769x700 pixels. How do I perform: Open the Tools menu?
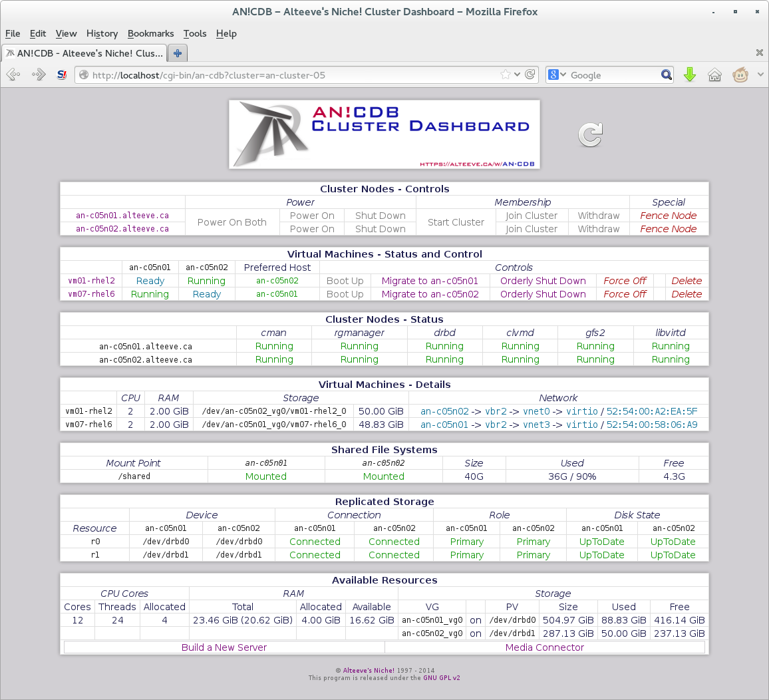(x=195, y=33)
